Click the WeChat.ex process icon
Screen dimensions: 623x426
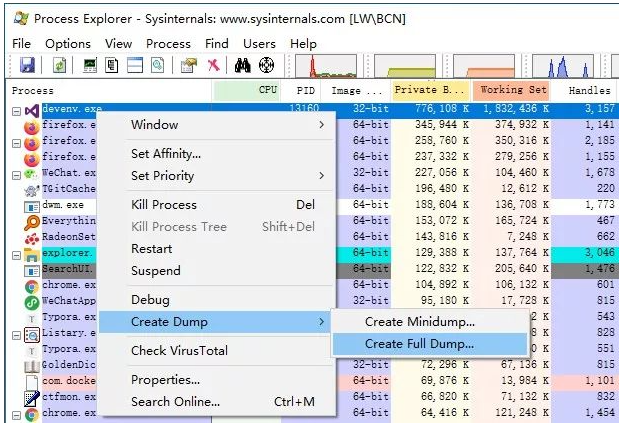(31, 174)
